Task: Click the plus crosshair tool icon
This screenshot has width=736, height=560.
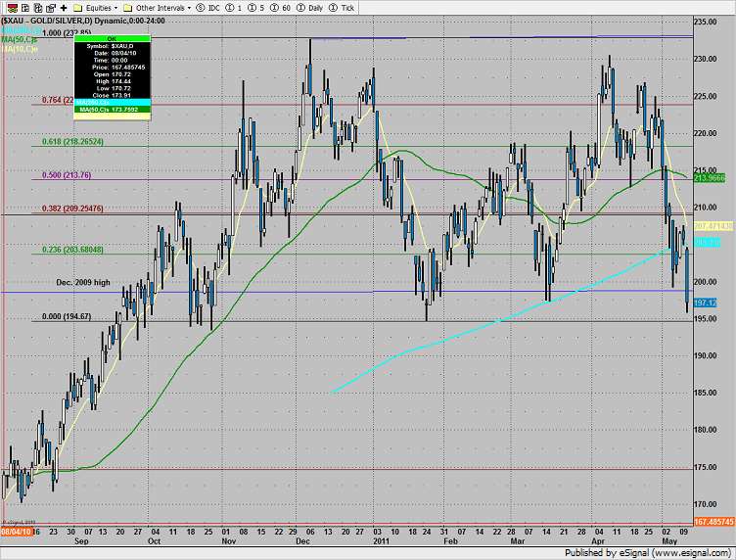Action: [64, 8]
